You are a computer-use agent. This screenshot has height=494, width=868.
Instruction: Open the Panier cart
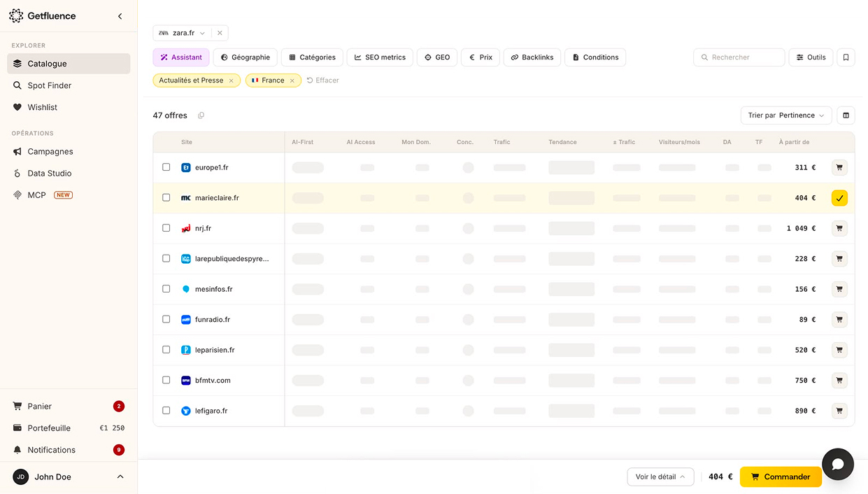click(x=69, y=406)
